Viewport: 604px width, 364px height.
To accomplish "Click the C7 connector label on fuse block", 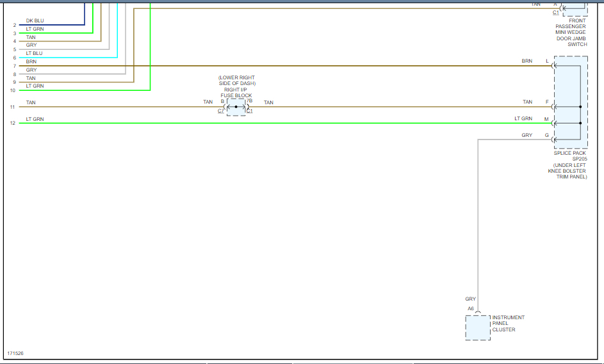I will pos(221,111).
